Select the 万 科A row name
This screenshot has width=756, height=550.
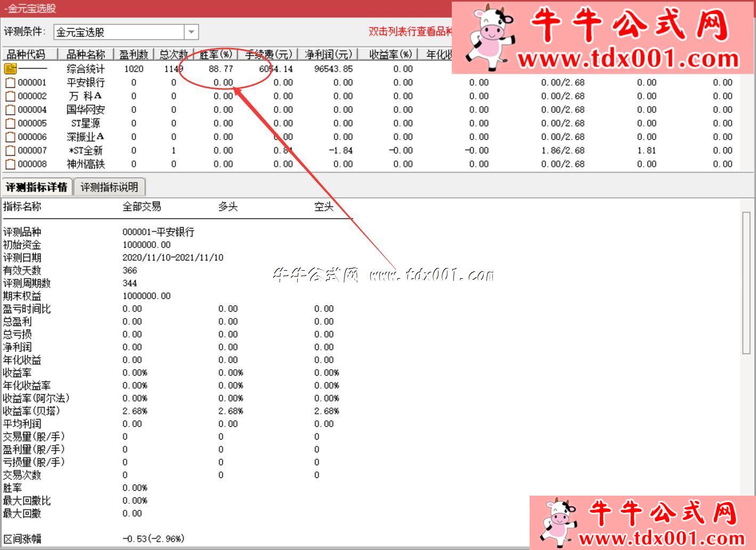86,96
